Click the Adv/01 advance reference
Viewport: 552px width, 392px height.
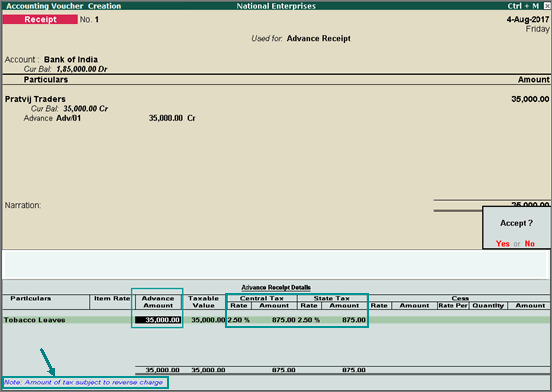[x=68, y=118]
